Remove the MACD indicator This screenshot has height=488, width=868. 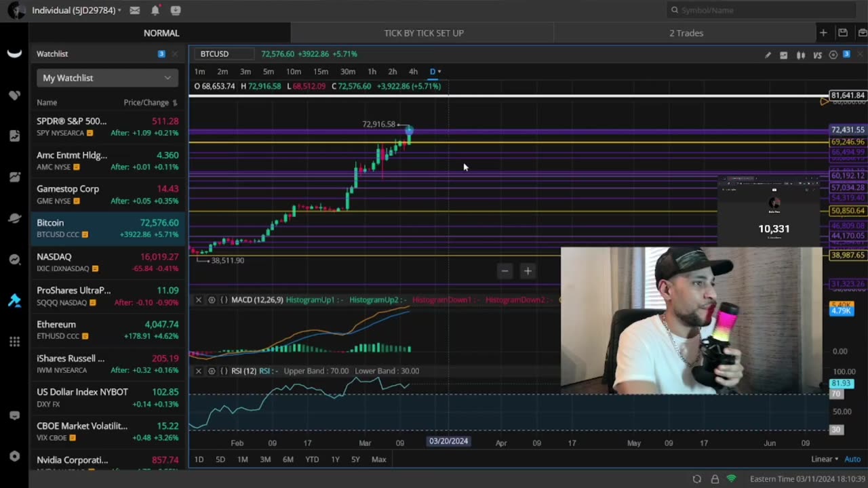199,300
